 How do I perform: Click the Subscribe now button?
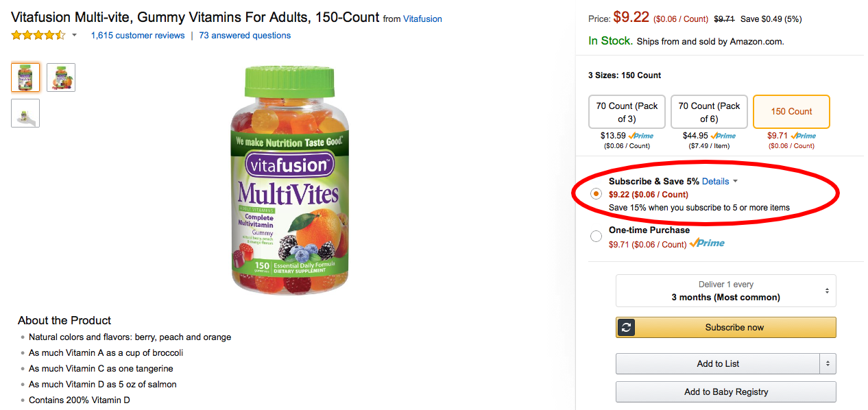pos(725,328)
